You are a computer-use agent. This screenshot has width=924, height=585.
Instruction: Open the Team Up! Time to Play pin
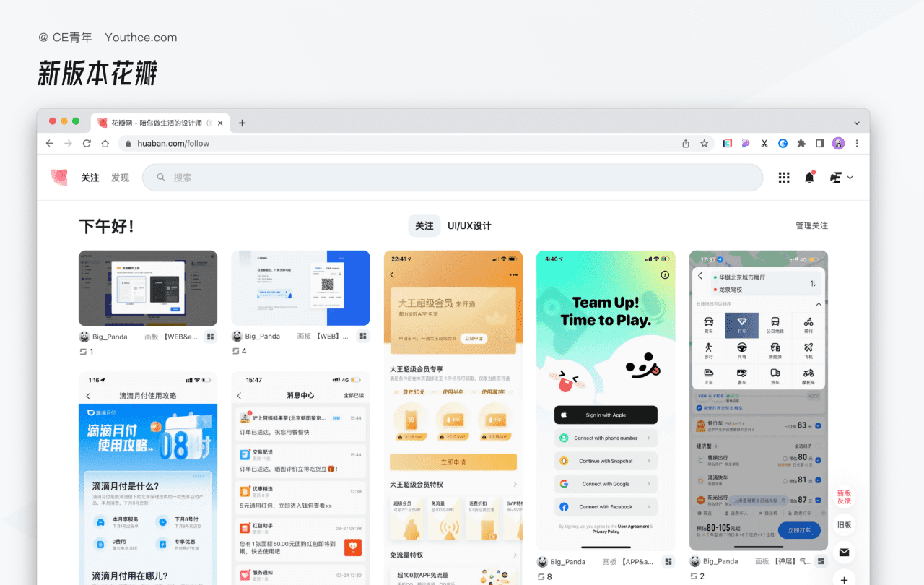click(x=606, y=401)
